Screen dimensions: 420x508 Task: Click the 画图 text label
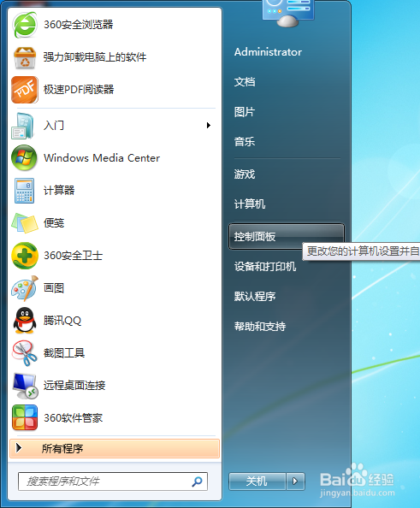(x=54, y=287)
